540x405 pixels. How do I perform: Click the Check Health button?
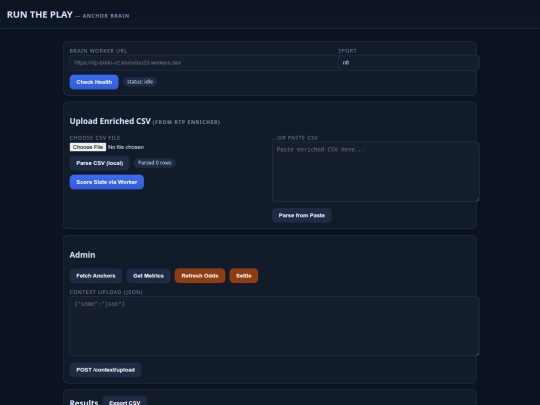(94, 82)
